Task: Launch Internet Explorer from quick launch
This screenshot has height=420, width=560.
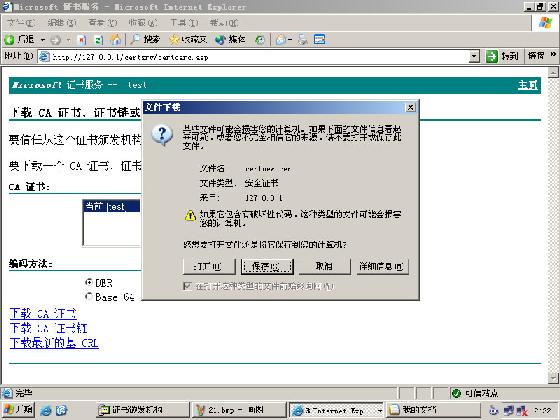Action: 46,410
